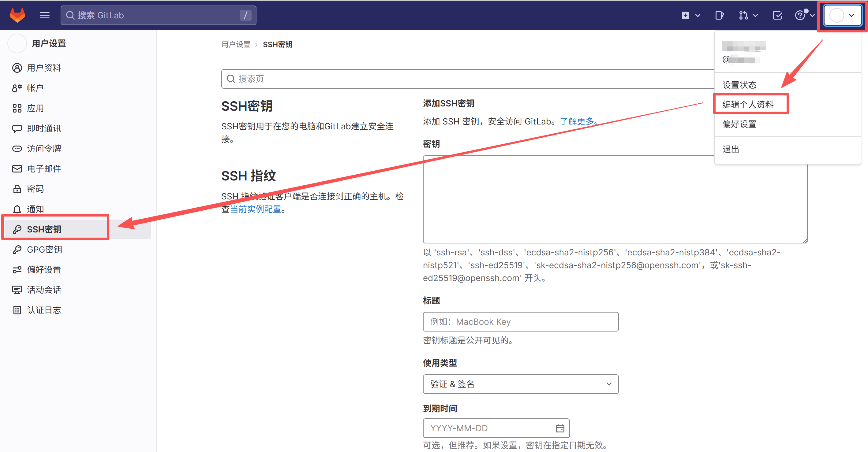Click the slash shortcut key badge
Viewport: 868px width, 452px height.
coord(245,15)
